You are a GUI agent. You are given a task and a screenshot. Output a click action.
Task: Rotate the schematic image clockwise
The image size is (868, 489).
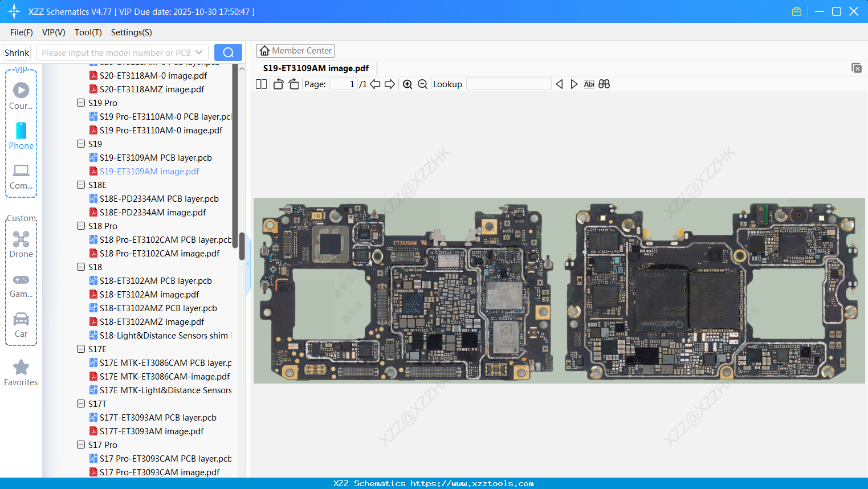293,84
